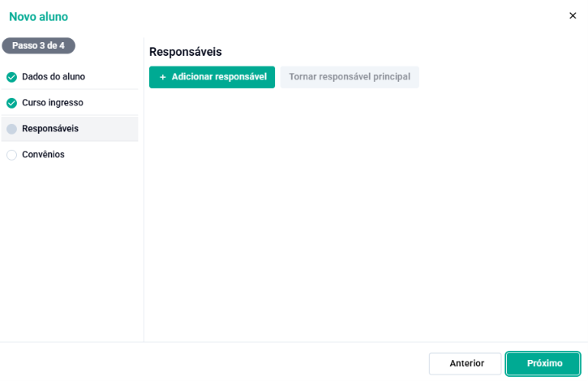Go back with the Anterior button
This screenshot has width=588, height=381.
pos(465,363)
